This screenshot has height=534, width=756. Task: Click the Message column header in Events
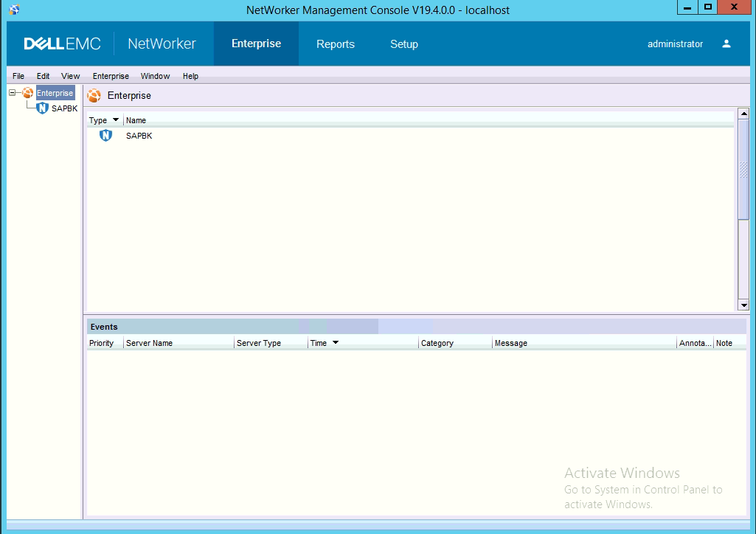coord(510,343)
